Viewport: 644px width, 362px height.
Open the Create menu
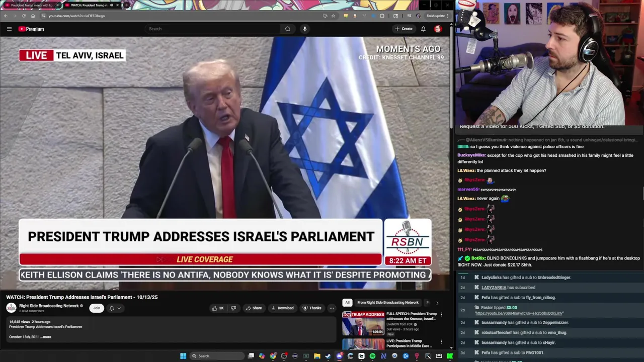pos(404,29)
